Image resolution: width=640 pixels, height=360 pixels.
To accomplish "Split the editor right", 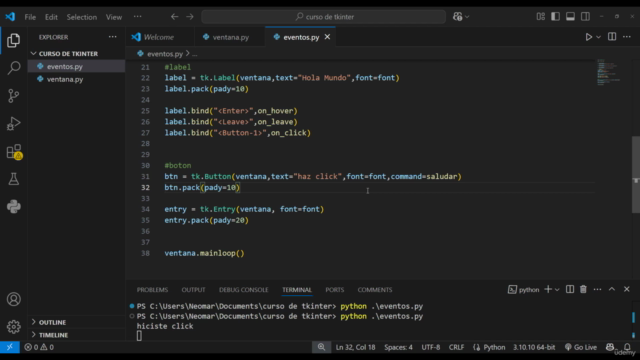I will pos(612,37).
